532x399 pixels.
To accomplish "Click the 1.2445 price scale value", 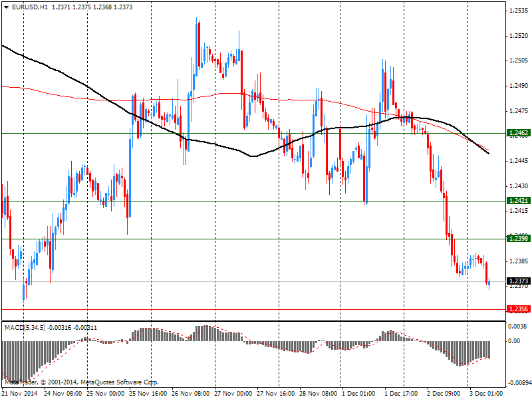I will [x=519, y=161].
